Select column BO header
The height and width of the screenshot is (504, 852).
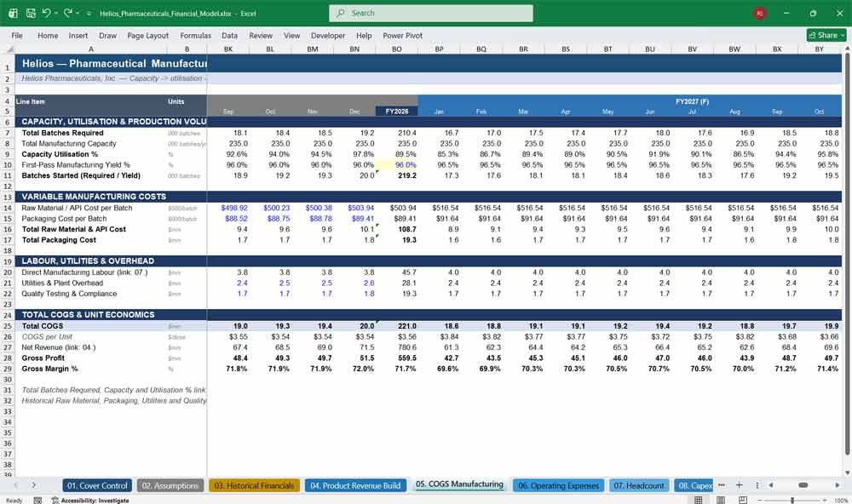coord(397,49)
